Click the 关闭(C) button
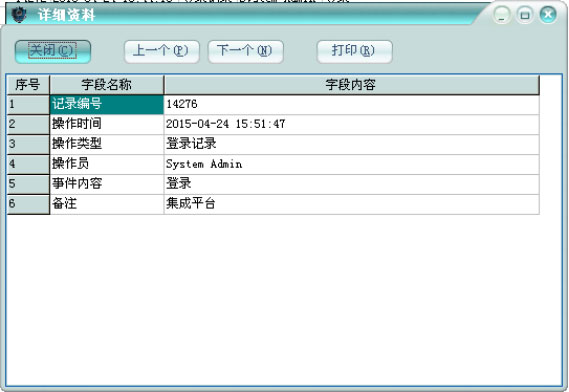569x392 pixels. tap(53, 52)
